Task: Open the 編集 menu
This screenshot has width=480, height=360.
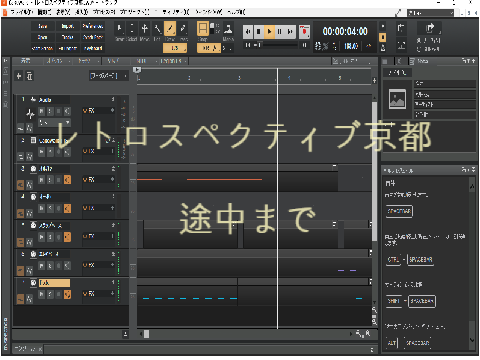Action: 44,12
